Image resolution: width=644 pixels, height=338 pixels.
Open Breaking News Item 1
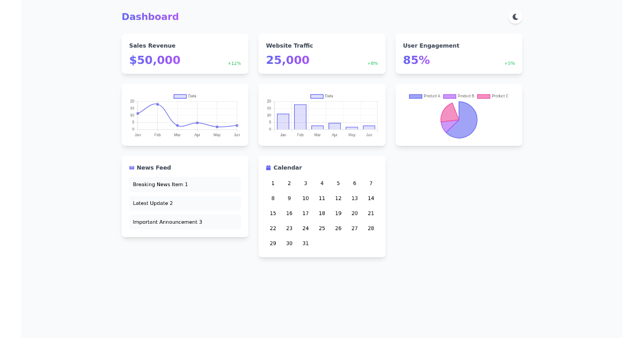[x=185, y=184]
